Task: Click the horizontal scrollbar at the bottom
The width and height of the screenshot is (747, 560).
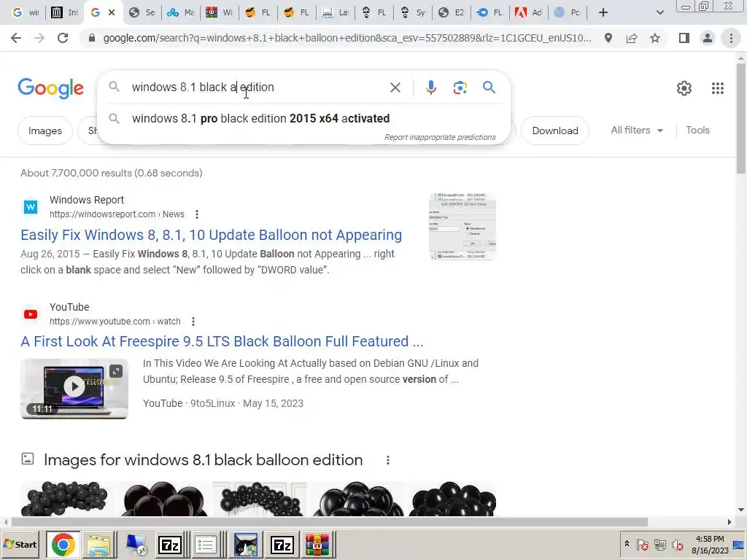Action: [329, 522]
